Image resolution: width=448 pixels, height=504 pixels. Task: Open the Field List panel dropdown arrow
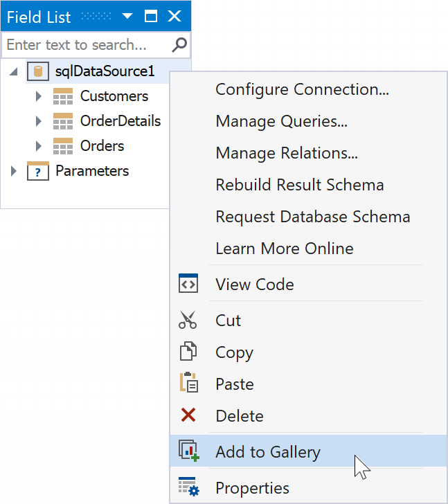tap(127, 17)
